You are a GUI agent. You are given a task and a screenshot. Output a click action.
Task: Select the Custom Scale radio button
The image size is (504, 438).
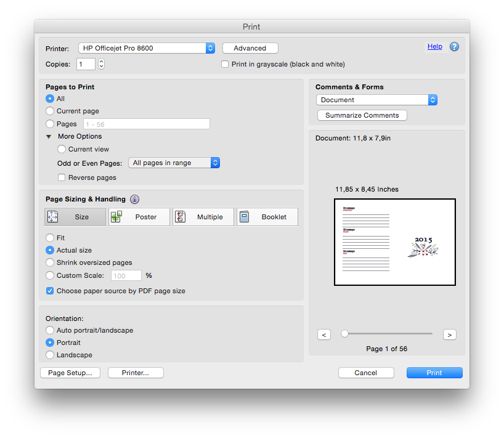click(50, 275)
